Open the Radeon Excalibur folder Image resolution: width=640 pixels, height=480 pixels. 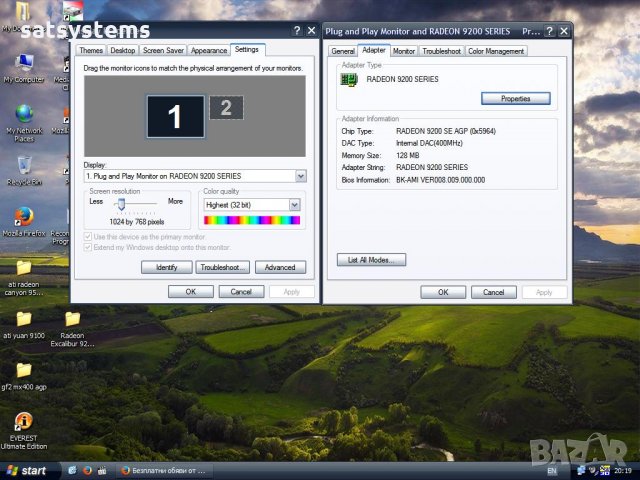coord(72,320)
